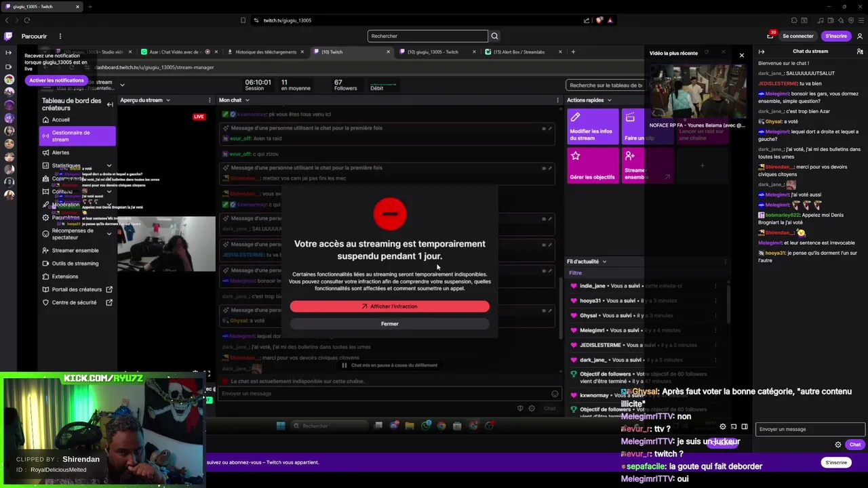Image resolution: width=868 pixels, height=488 pixels.
Task: Reload the page with the browser refresh icon
Action: 27,20
